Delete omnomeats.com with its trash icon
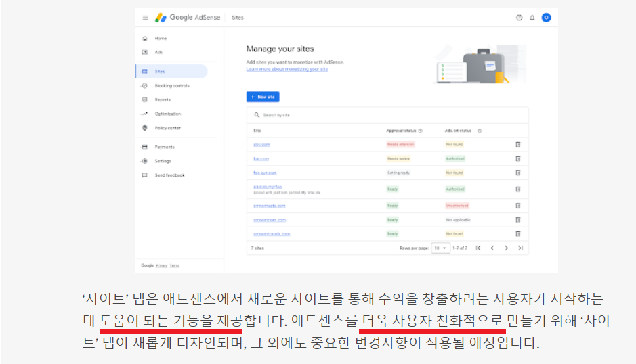 coord(518,206)
